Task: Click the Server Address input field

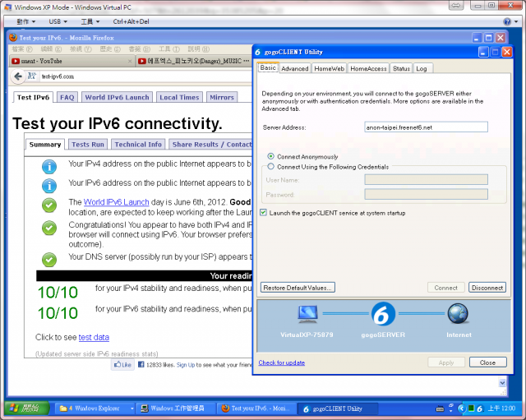Action: [x=426, y=127]
